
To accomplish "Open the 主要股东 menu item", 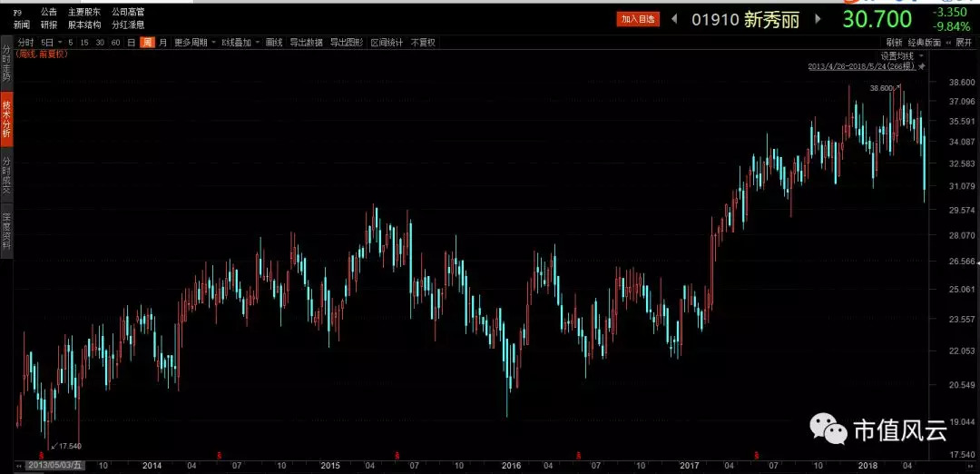I will 84,12.
